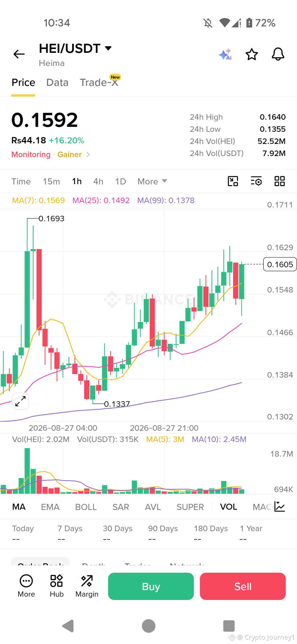
Task: Tap the 1 Year performance entry
Action: [x=251, y=533]
